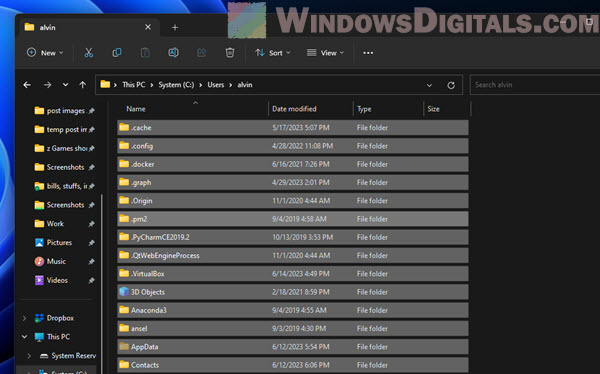Image resolution: width=600 pixels, height=374 pixels.
Task: Select the alvin tab
Action: pyautogui.click(x=88, y=27)
